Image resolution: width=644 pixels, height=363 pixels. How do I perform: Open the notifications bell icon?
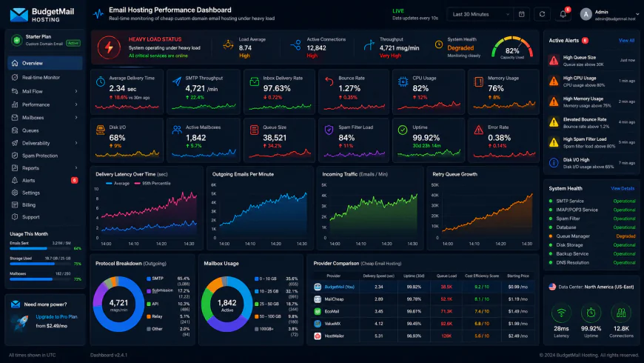[x=563, y=14]
